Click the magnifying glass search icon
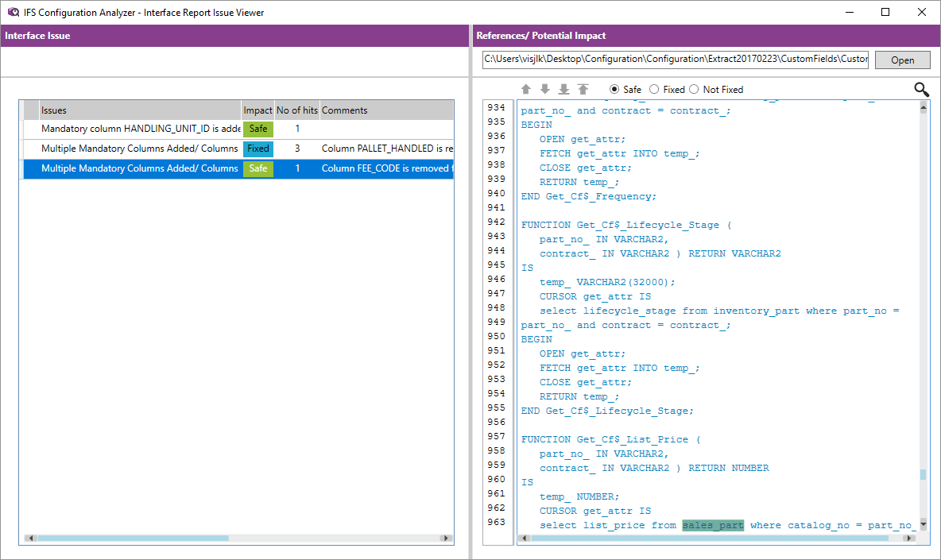The width and height of the screenshot is (941, 560). click(921, 90)
